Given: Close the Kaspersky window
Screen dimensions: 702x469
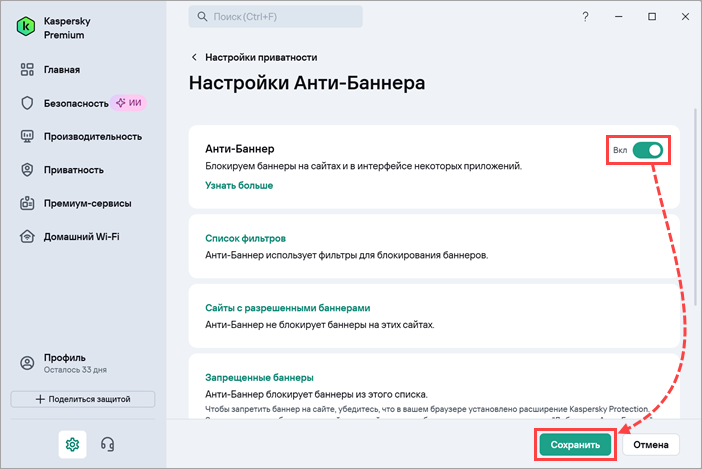Looking at the screenshot, I should coord(685,17).
